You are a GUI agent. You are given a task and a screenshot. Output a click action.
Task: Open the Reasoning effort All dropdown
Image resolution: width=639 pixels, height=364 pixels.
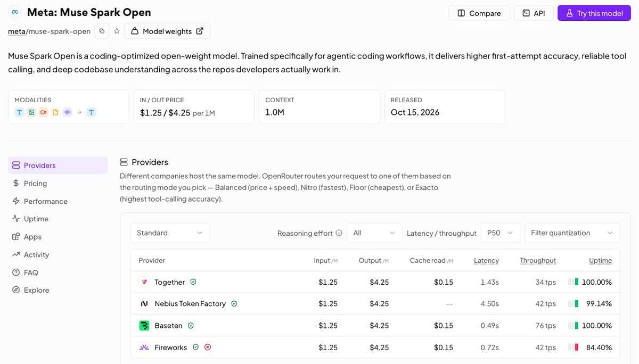(x=375, y=233)
